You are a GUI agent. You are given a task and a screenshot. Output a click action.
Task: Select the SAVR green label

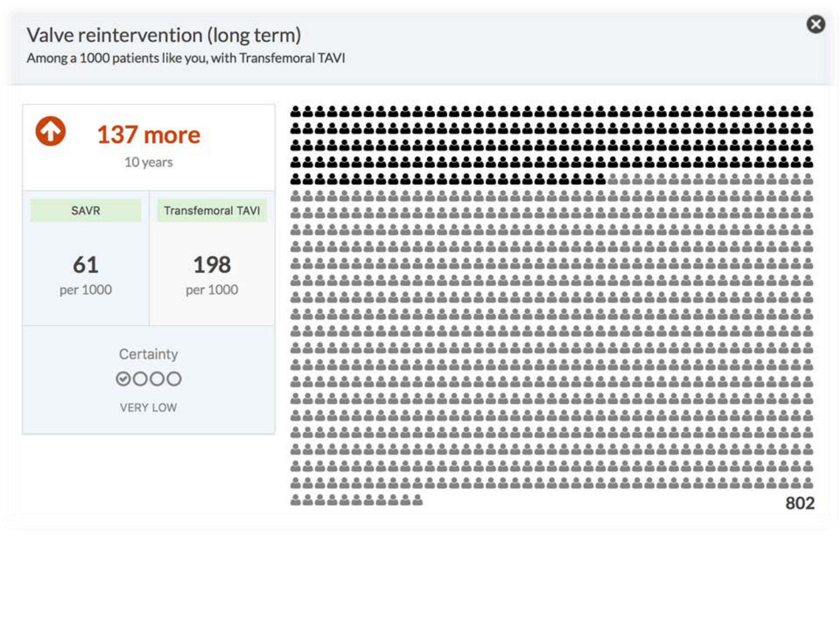click(x=86, y=211)
